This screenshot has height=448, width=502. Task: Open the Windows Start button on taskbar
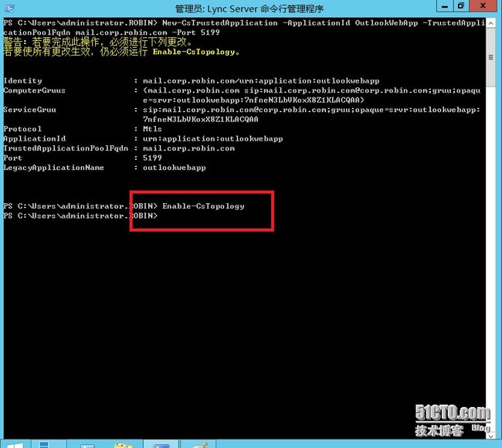(15, 445)
